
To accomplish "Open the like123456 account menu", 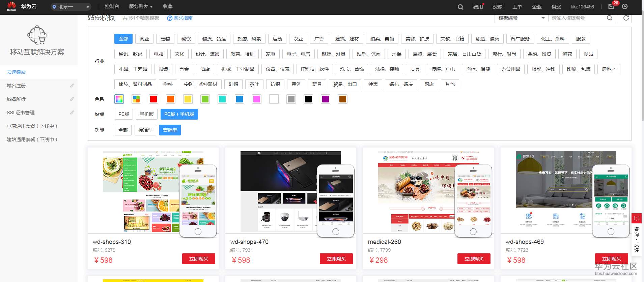I will 583,7.
